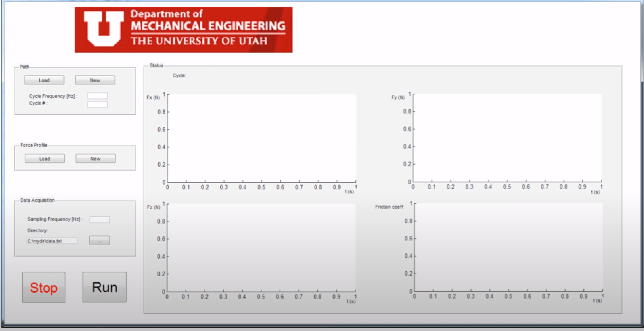Viewport: 644px width, 331px height.
Task: Click Load button in Force Profile panel
Action: click(45, 159)
